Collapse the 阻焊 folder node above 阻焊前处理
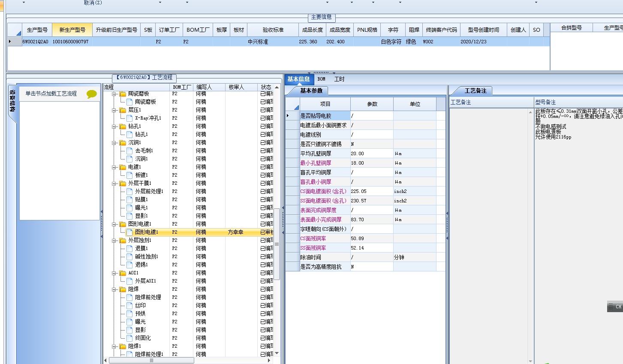 point(114,289)
